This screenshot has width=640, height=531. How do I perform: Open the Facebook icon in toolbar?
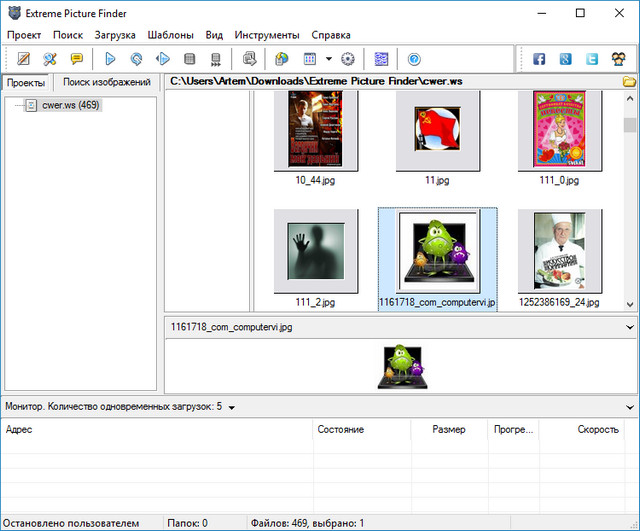point(540,59)
